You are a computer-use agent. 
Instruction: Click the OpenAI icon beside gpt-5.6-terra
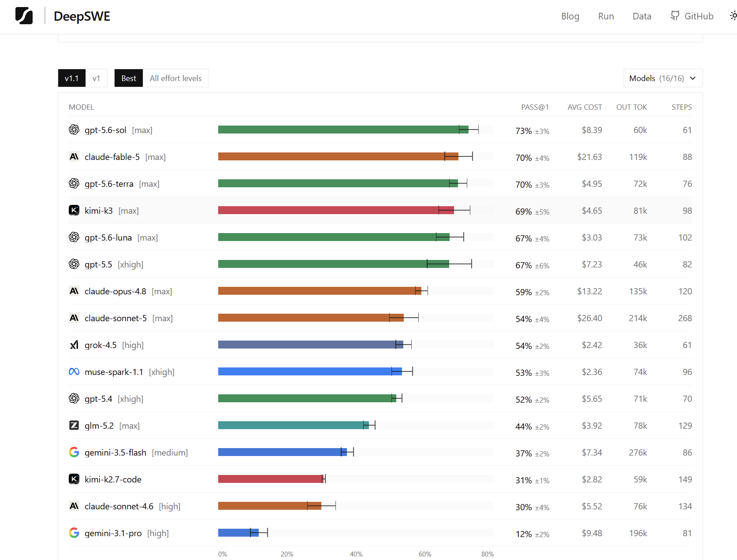(74, 183)
